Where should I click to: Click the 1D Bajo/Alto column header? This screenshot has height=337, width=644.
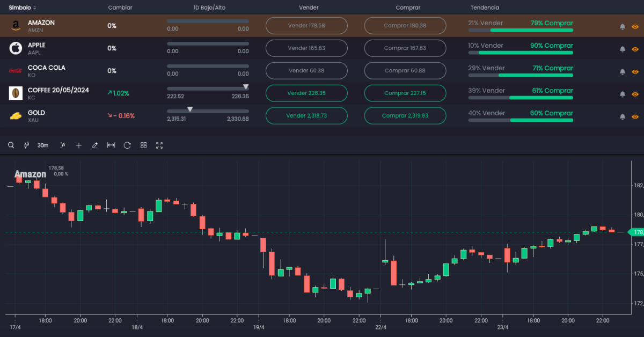pyautogui.click(x=209, y=8)
